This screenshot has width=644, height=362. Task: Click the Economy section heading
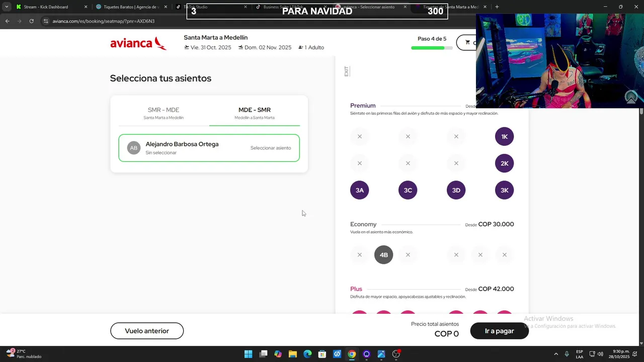pyautogui.click(x=363, y=224)
